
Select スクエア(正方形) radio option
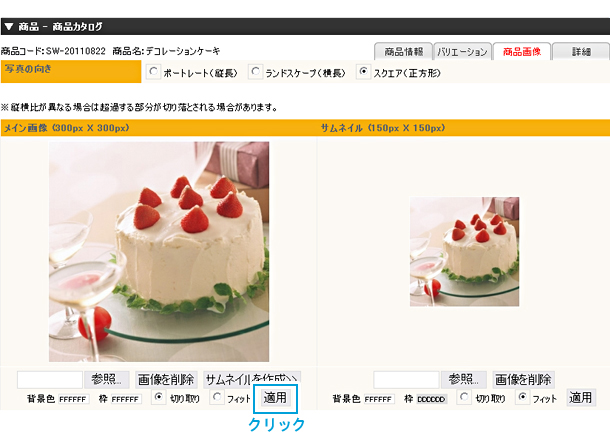click(363, 72)
